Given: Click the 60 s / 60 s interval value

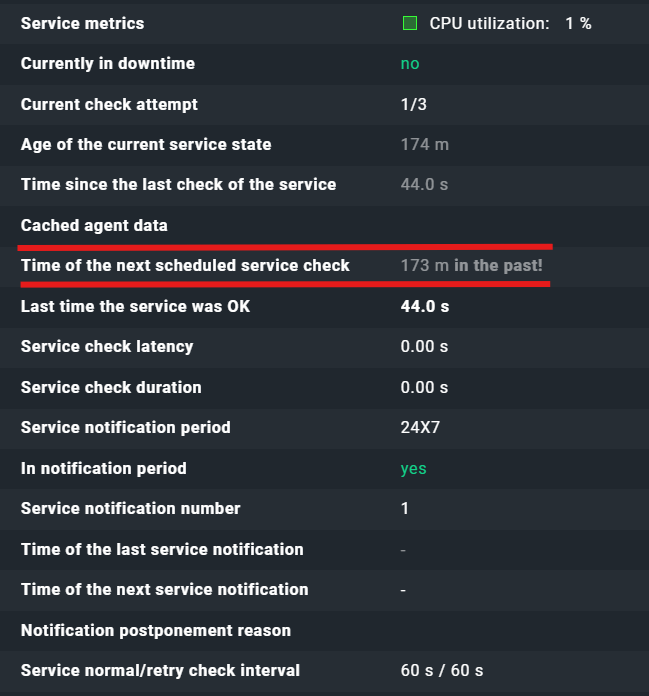Looking at the screenshot, I should (x=442, y=670).
